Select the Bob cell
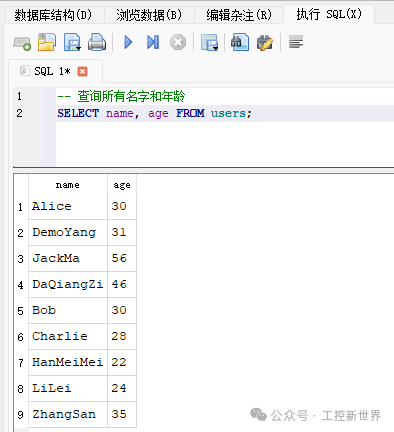Screen dimensions: 394x432 pos(68,310)
